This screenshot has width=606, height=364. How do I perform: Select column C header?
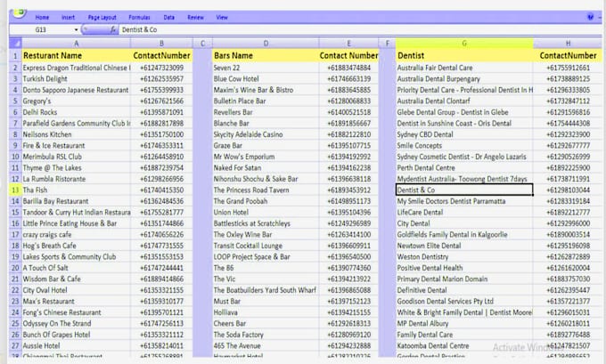tap(202, 44)
